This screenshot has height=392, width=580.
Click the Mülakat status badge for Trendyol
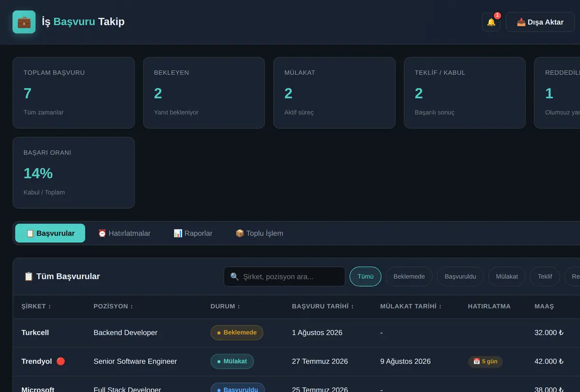click(232, 362)
